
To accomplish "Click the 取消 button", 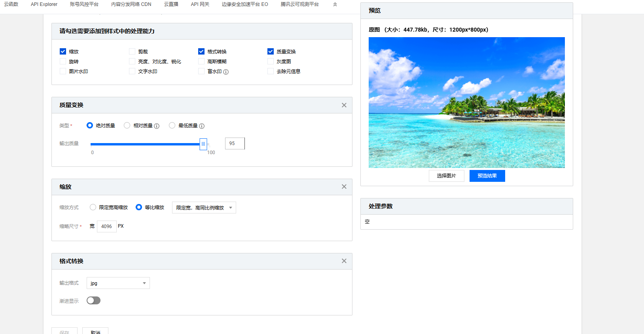I will (95, 331).
